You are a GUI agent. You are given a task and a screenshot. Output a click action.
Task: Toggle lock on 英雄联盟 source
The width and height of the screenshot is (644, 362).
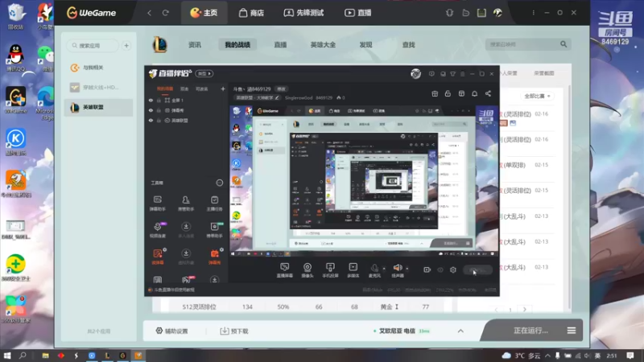[159, 121]
